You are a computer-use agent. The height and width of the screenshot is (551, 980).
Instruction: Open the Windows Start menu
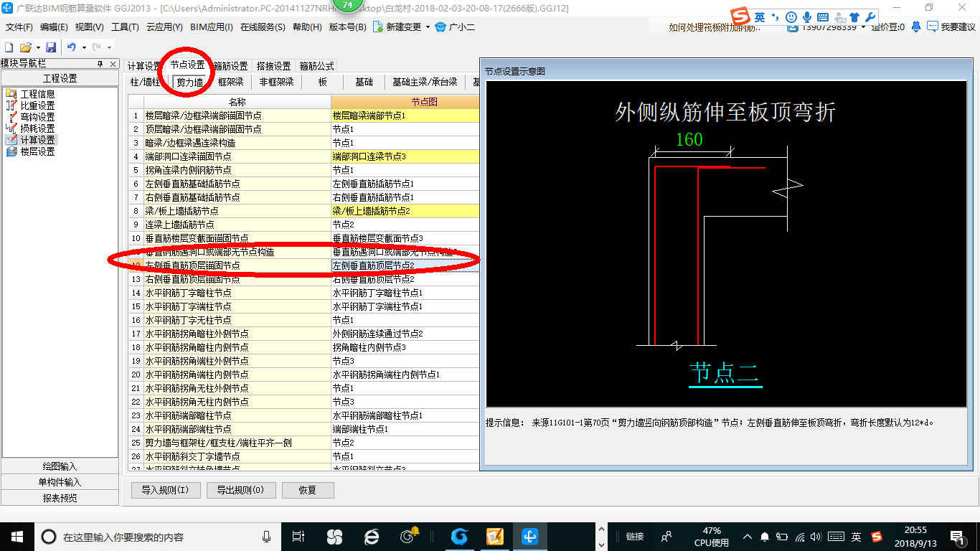click(17, 536)
